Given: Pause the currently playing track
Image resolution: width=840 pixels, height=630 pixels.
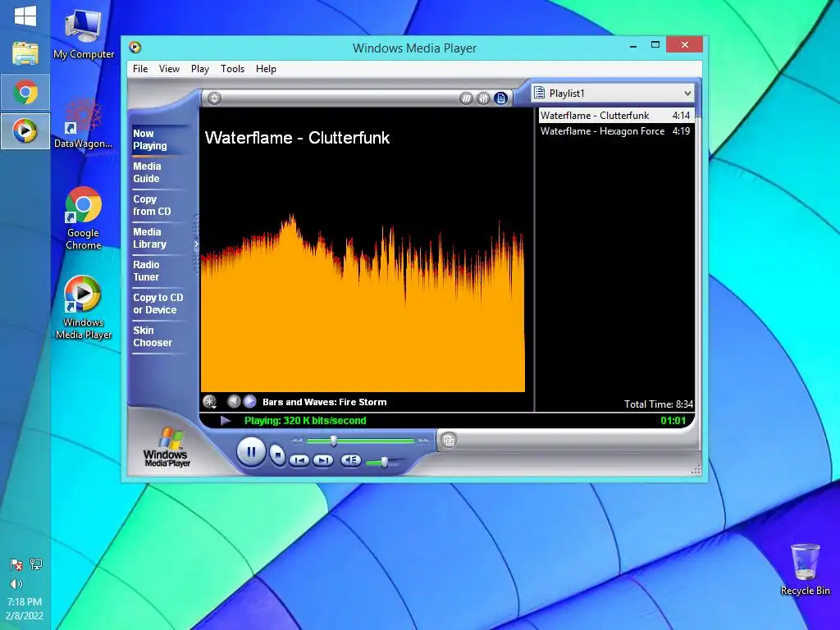Looking at the screenshot, I should tap(251, 452).
